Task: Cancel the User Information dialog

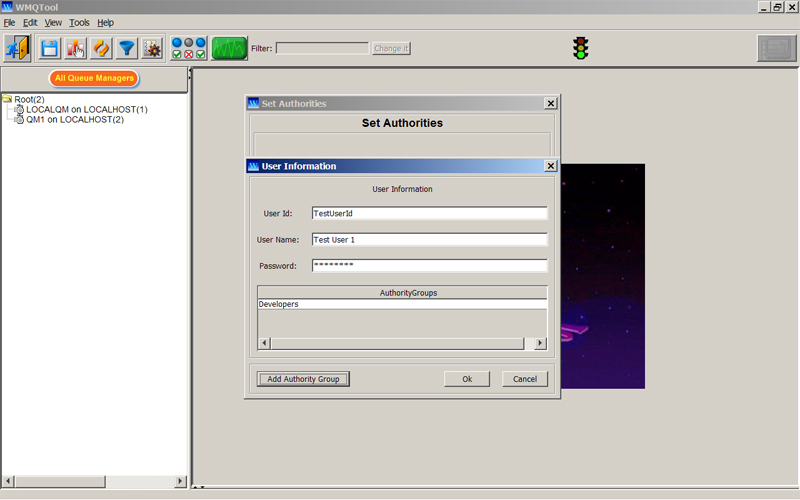Action: [525, 379]
